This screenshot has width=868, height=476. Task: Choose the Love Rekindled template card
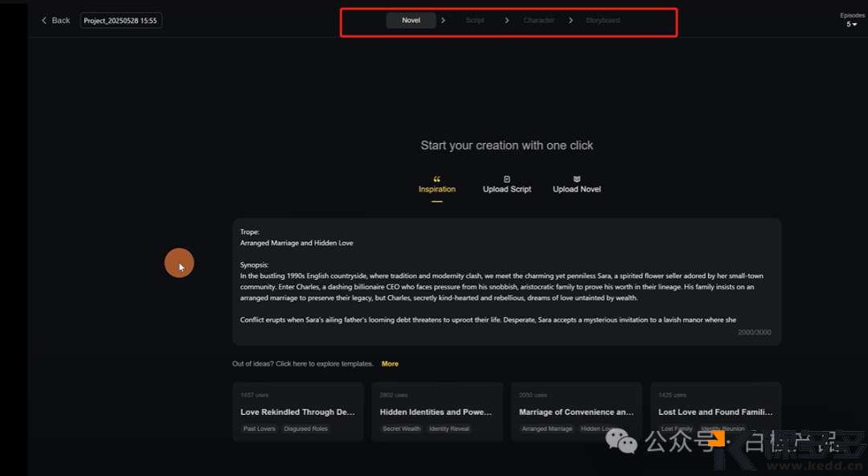click(298, 412)
